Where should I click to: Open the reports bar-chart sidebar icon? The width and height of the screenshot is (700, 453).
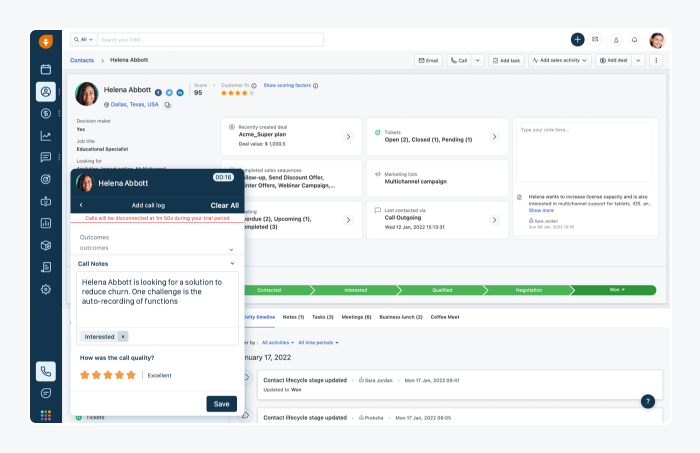[x=46, y=223]
